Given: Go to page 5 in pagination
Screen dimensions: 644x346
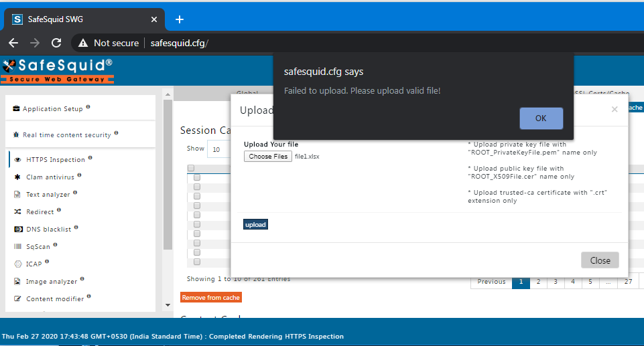Looking at the screenshot, I should click(590, 282).
